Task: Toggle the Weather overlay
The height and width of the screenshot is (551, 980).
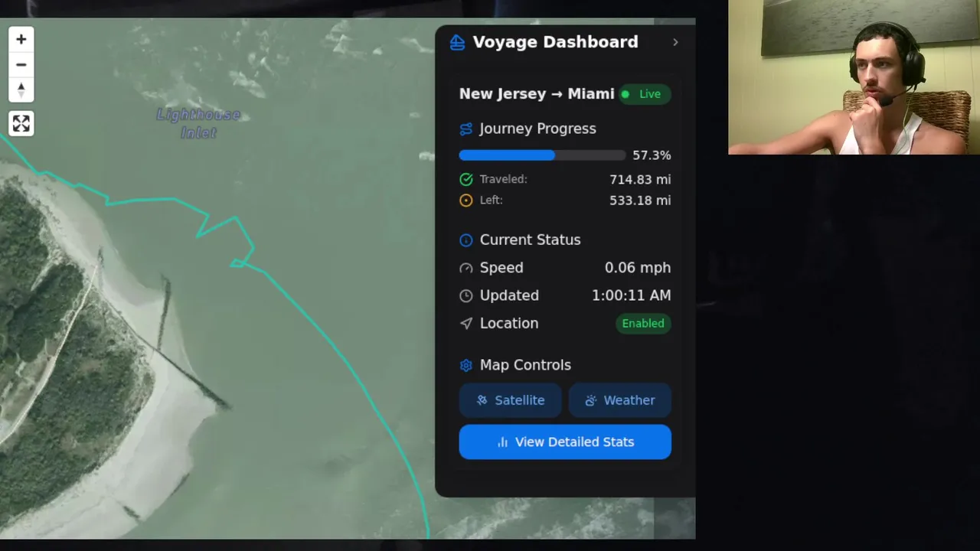Action: tap(619, 400)
